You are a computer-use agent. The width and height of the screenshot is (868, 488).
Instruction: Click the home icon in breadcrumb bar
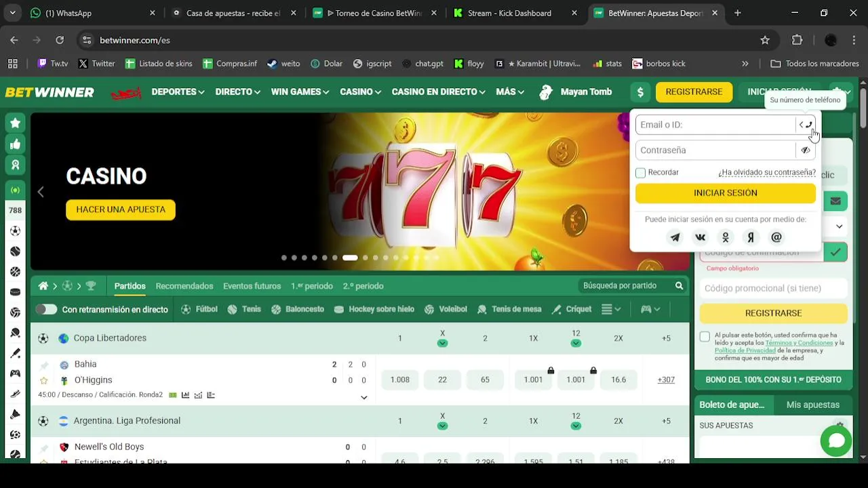pyautogui.click(x=43, y=286)
